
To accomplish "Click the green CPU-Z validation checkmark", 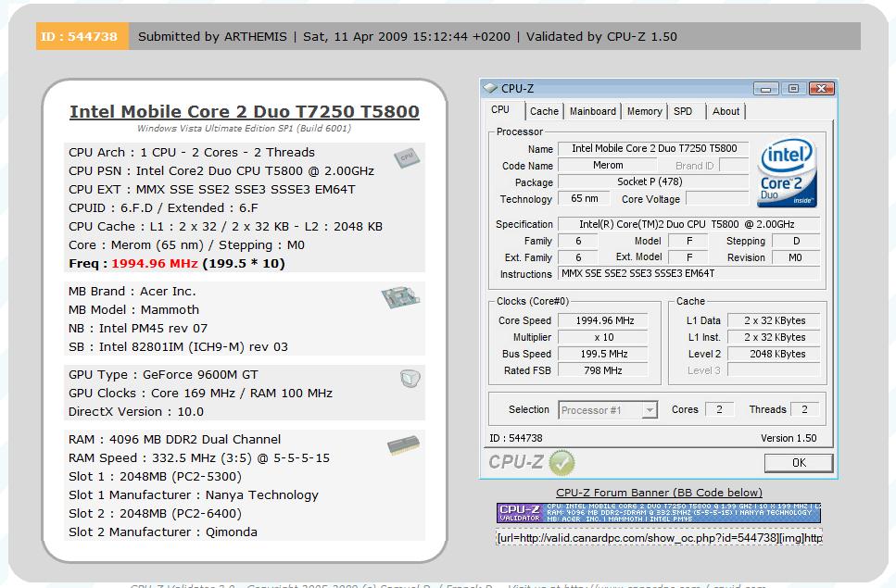I will 562,462.
